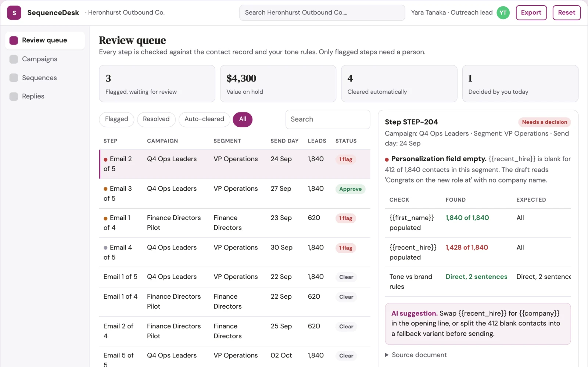Open Review queue in the sidebar
This screenshot has height=367, width=588.
point(45,40)
